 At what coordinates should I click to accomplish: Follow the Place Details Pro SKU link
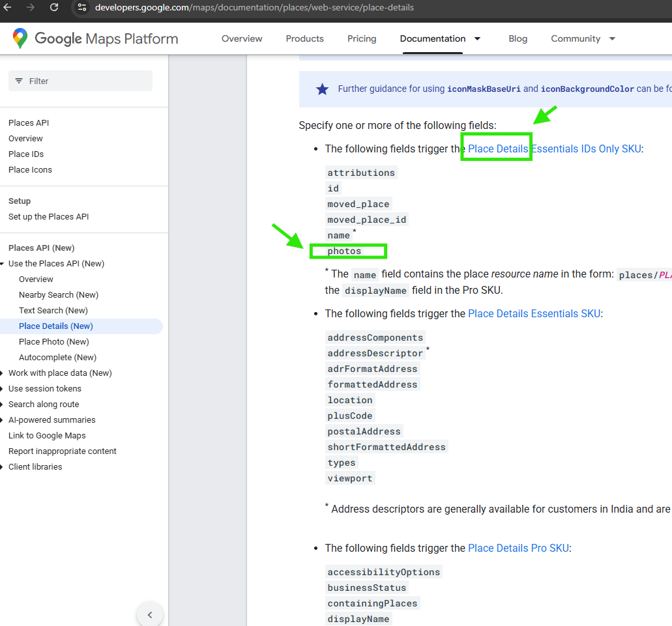[518, 548]
